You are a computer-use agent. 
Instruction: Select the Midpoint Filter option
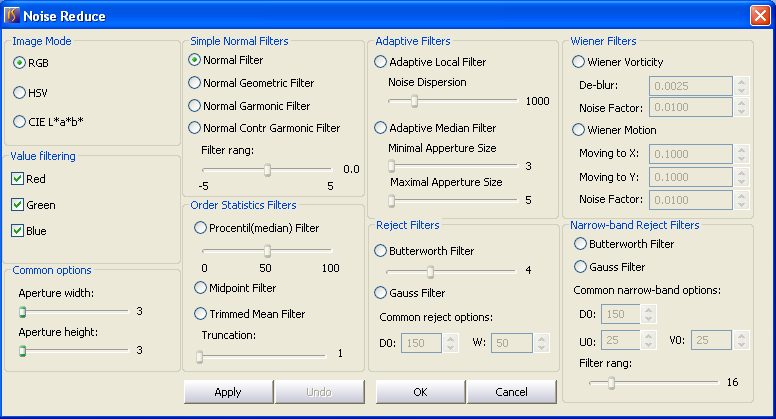[x=201, y=288]
